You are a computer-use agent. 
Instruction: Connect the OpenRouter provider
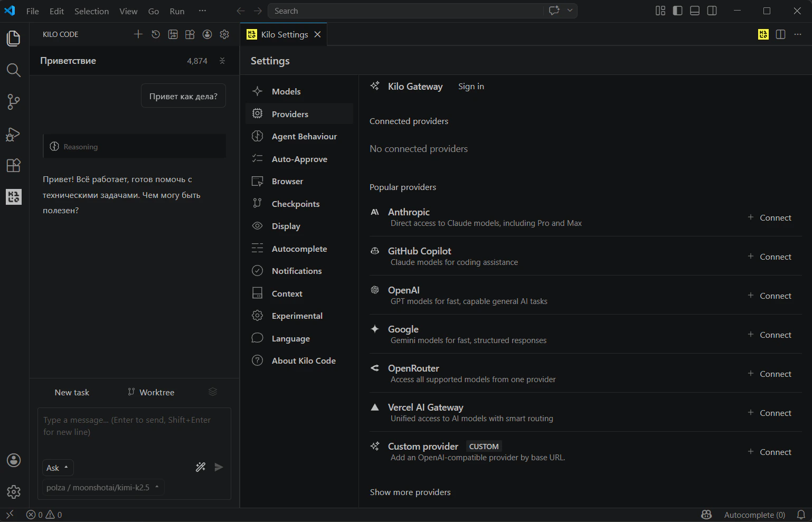(770, 374)
